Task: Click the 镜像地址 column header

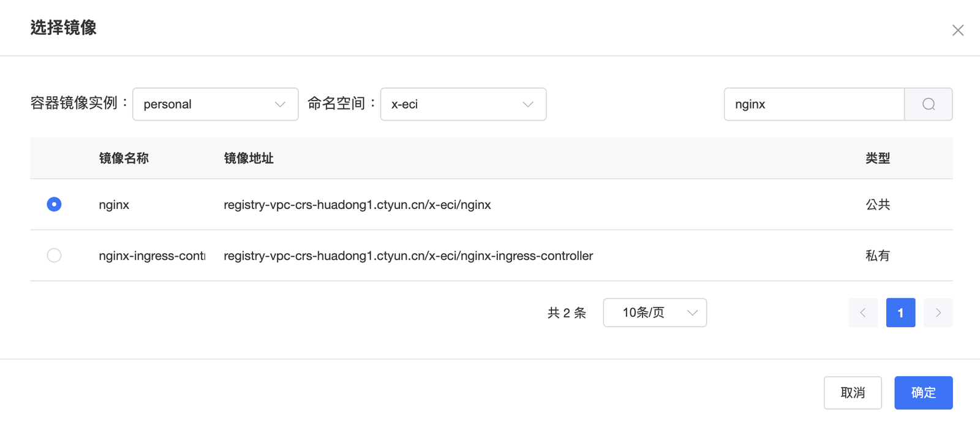Action: [x=249, y=158]
